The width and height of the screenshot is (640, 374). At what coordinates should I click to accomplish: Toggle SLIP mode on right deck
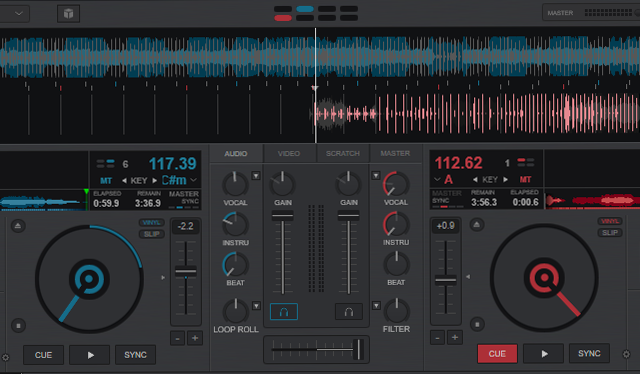coord(610,233)
